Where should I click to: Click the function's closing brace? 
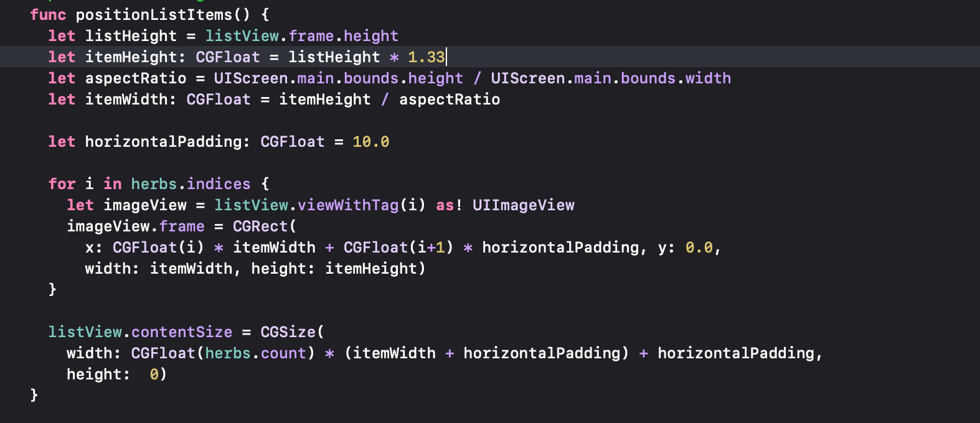(34, 396)
